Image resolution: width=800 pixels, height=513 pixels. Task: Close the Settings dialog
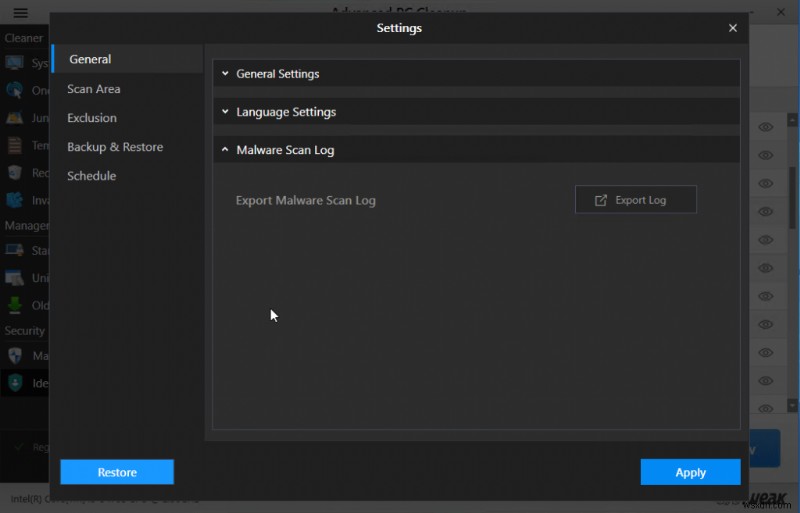coord(733,28)
